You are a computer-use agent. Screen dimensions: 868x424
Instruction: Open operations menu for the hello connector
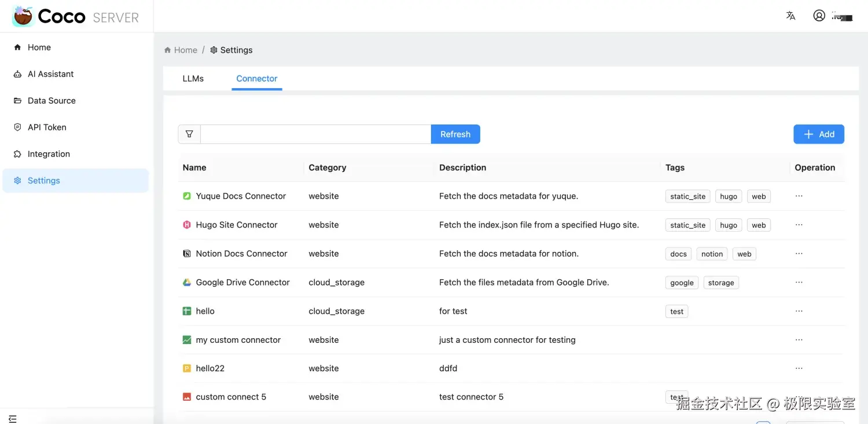click(799, 311)
